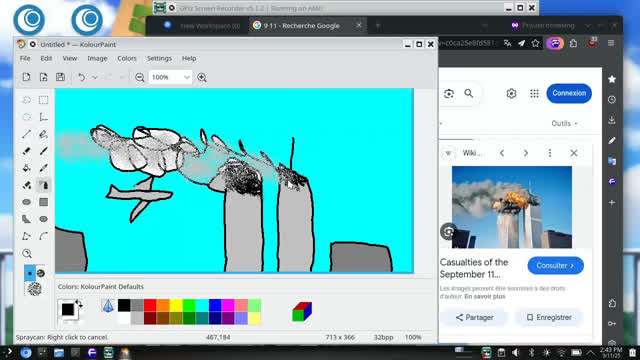Choose the smallest spray size option
This screenshot has height=360, width=640.
(x=30, y=273)
